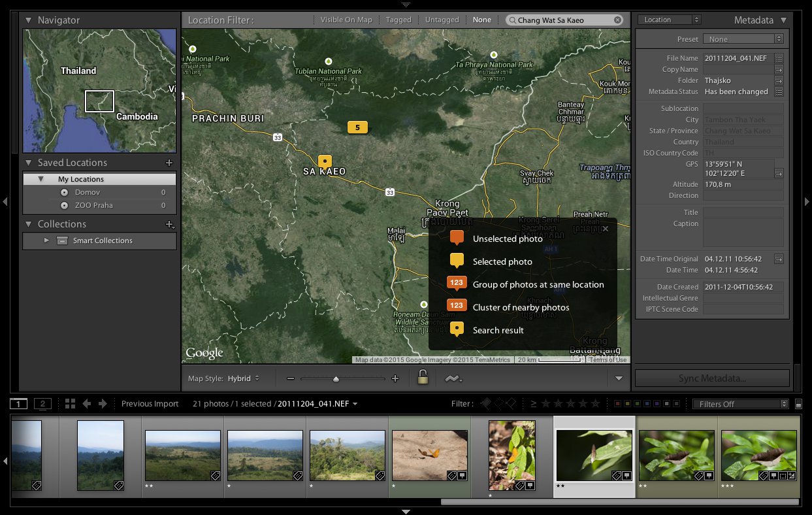Toggle the filter switch at far right
The width and height of the screenshot is (812, 515).
click(798, 405)
